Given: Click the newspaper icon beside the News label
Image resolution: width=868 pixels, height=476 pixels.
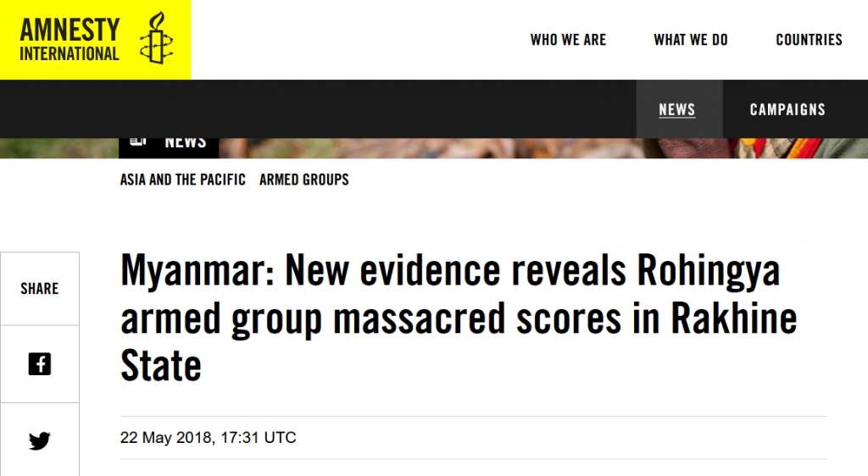Looking at the screenshot, I should 138,141.
